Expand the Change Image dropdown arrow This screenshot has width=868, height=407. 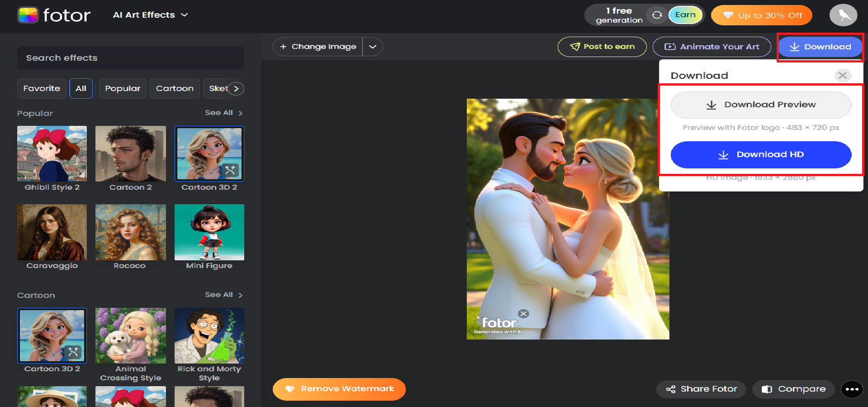point(373,47)
